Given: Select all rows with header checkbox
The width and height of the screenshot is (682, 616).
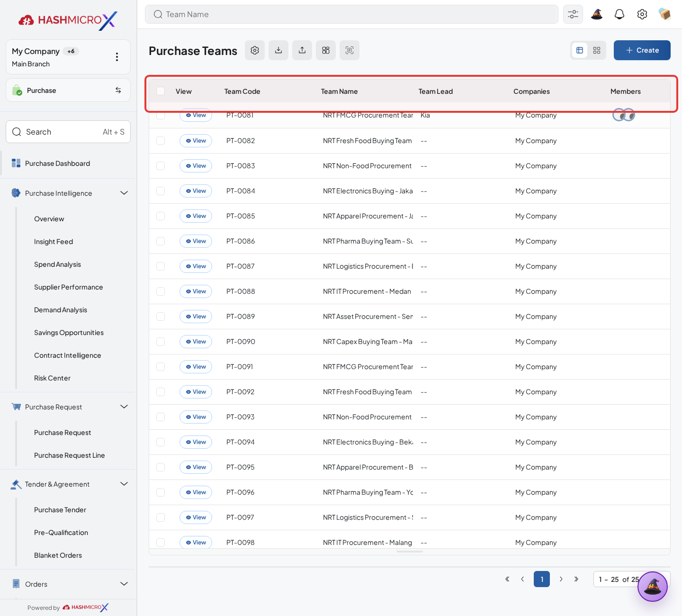Looking at the screenshot, I should tap(161, 91).
